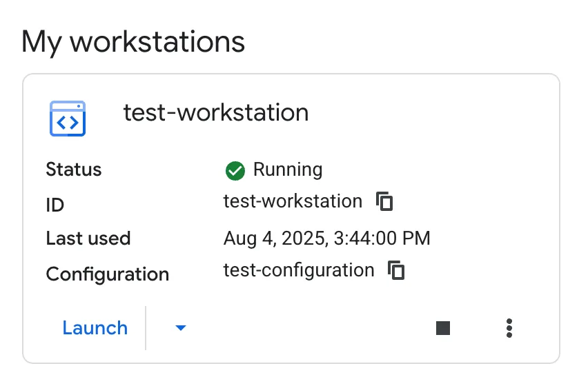Click the green Running checkmark icon
The width and height of the screenshot is (588, 386).
235,170
